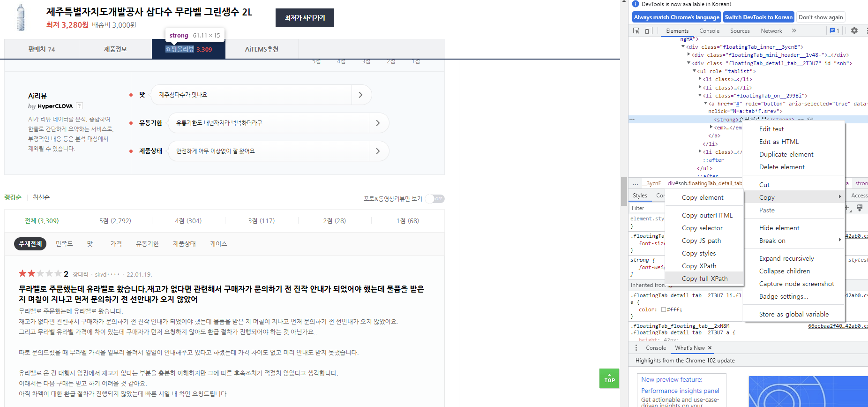Switch to the Sources tab
The width and height of the screenshot is (868, 407).
coord(740,31)
